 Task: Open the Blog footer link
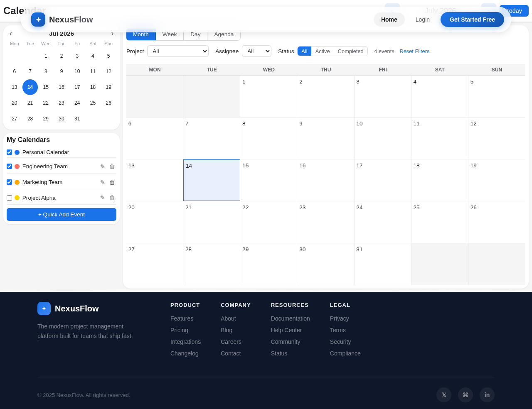tap(227, 330)
